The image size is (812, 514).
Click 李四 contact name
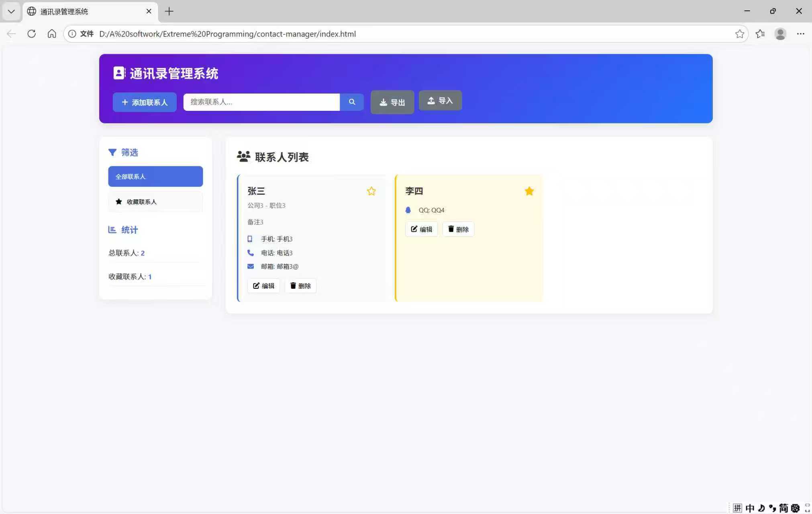tap(414, 191)
